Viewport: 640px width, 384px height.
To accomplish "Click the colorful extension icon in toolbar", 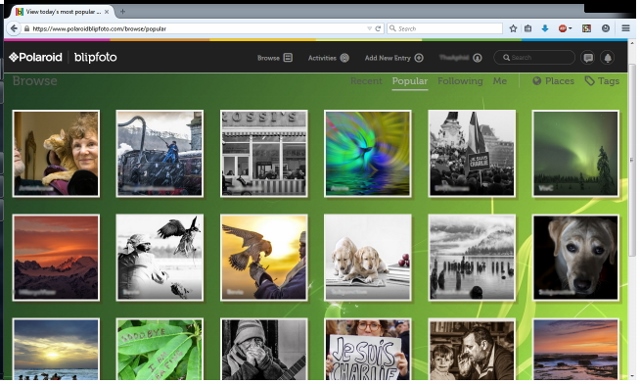I will [x=586, y=29].
